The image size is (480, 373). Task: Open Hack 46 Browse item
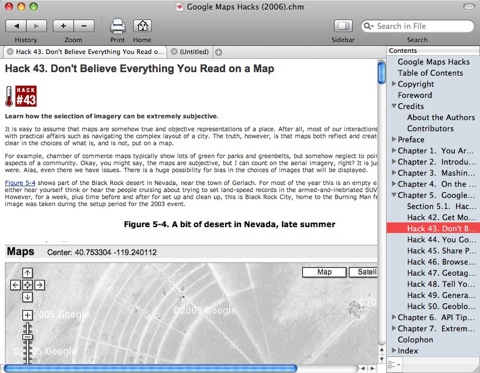coord(441,262)
